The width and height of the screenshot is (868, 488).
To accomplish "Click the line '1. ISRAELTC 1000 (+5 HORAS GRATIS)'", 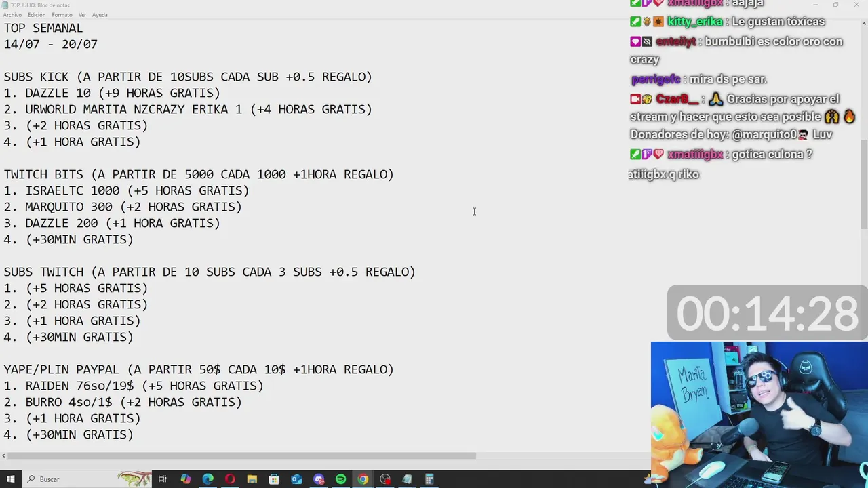I will coord(127,190).
